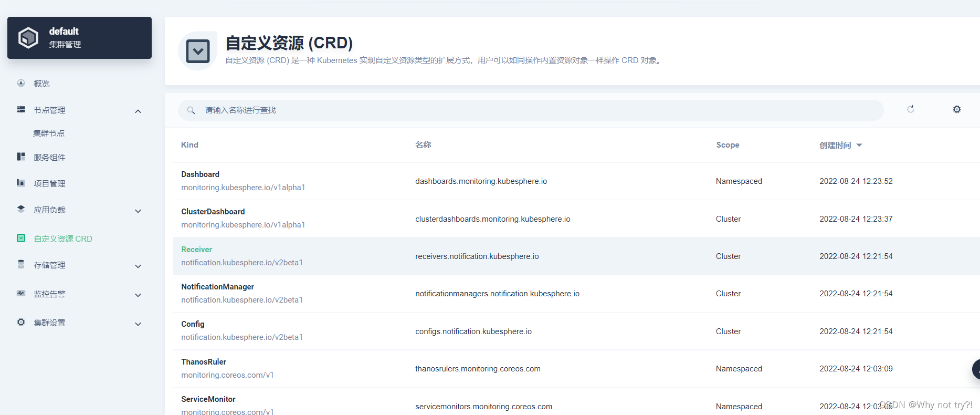Open the 项目管理 menu item
Viewport: 980px width, 415px height.
point(49,183)
